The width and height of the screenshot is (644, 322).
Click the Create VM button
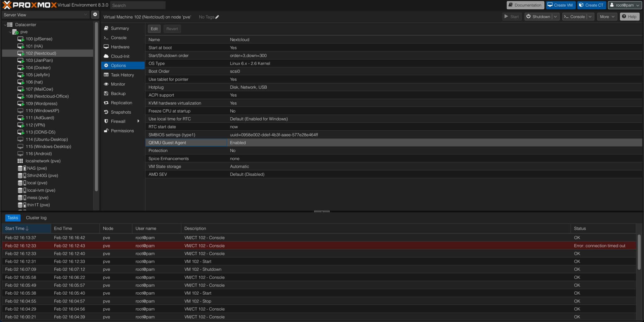(x=561, y=5)
